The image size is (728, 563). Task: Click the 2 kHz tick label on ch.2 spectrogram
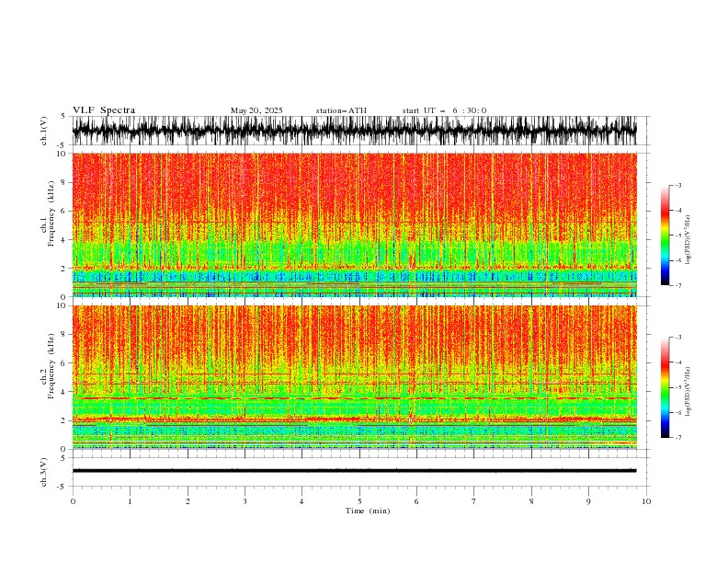point(63,420)
